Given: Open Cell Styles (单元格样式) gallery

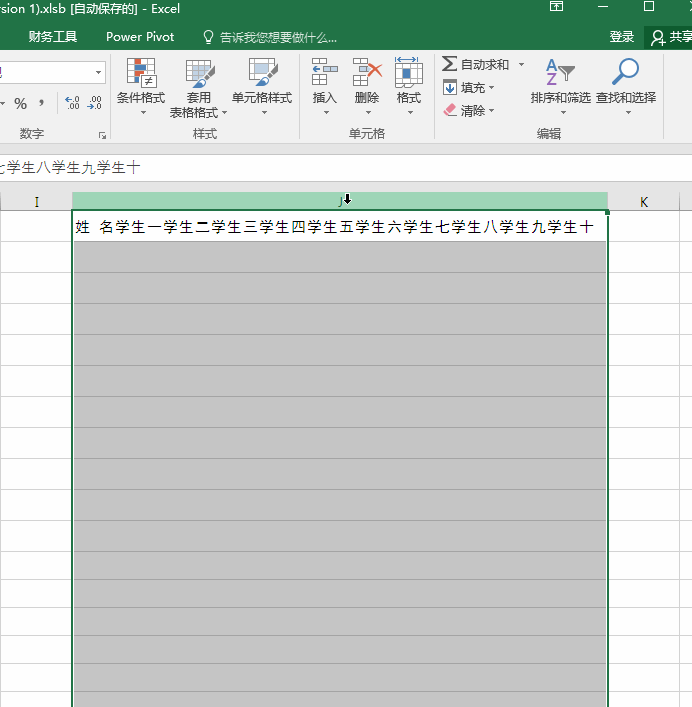Looking at the screenshot, I should coord(262,87).
